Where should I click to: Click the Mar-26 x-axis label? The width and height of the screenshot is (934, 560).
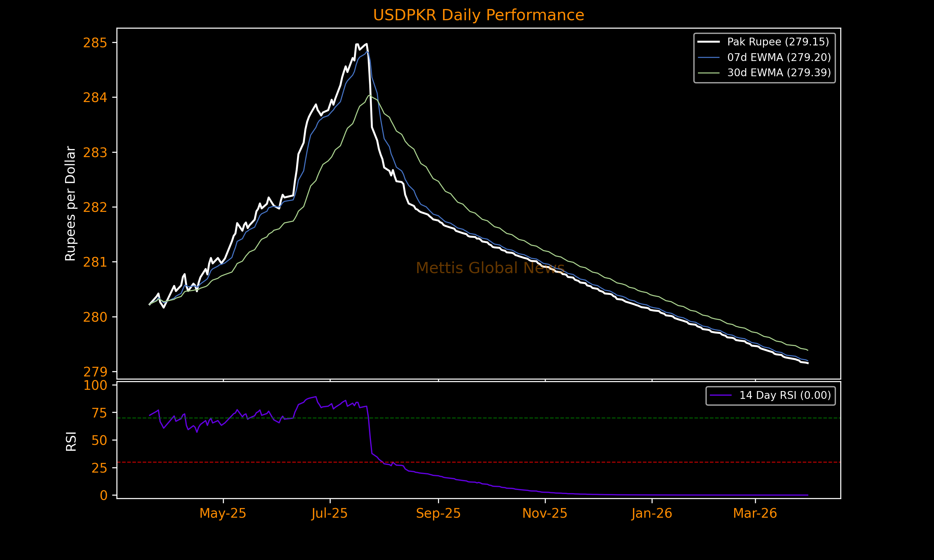(x=755, y=514)
